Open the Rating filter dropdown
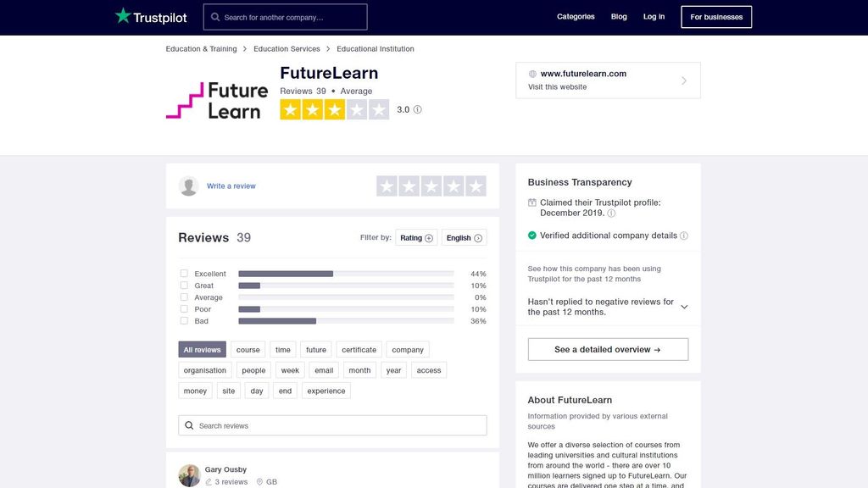Image resolution: width=868 pixels, height=488 pixels. pyautogui.click(x=416, y=238)
